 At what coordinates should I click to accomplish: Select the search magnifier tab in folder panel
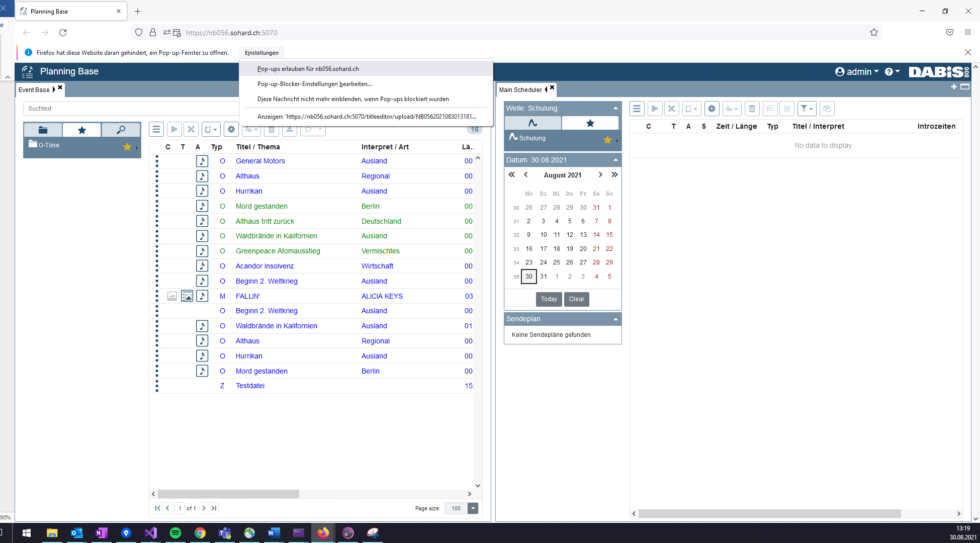click(x=121, y=130)
